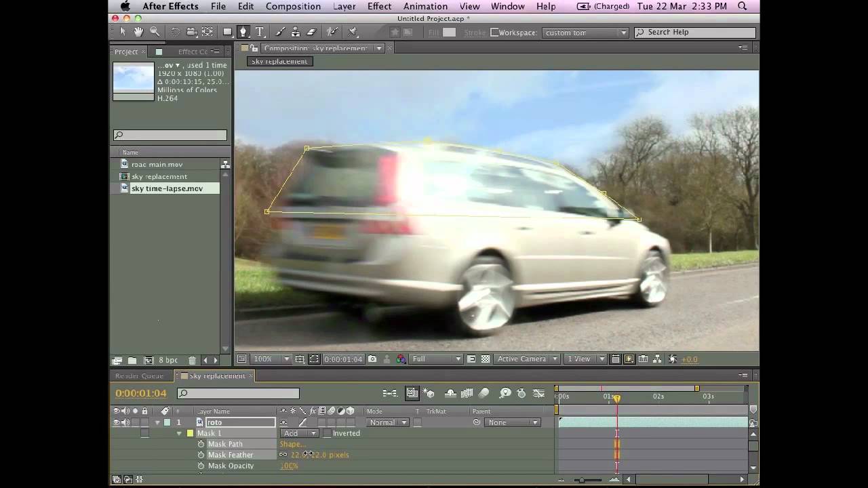868x488 pixels.
Task: Select the Clone Stamp tool
Action: point(296,32)
